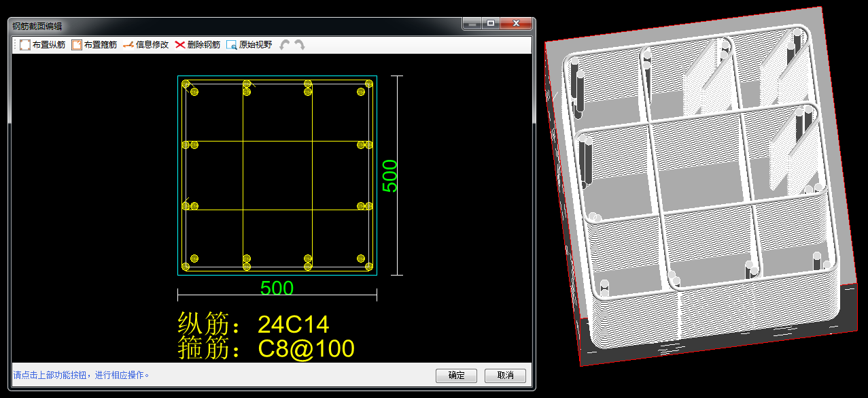Open the 信息修改 edit tool
The height and width of the screenshot is (398, 868).
click(x=145, y=45)
